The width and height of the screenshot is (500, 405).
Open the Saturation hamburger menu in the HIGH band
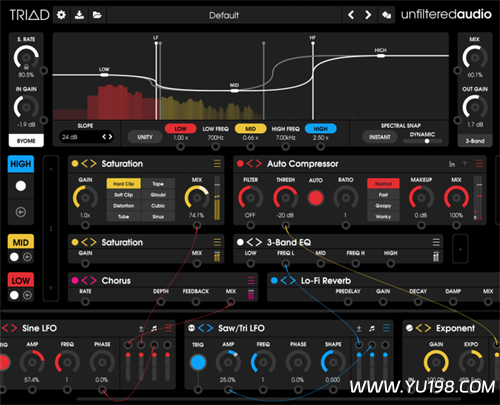point(217,163)
